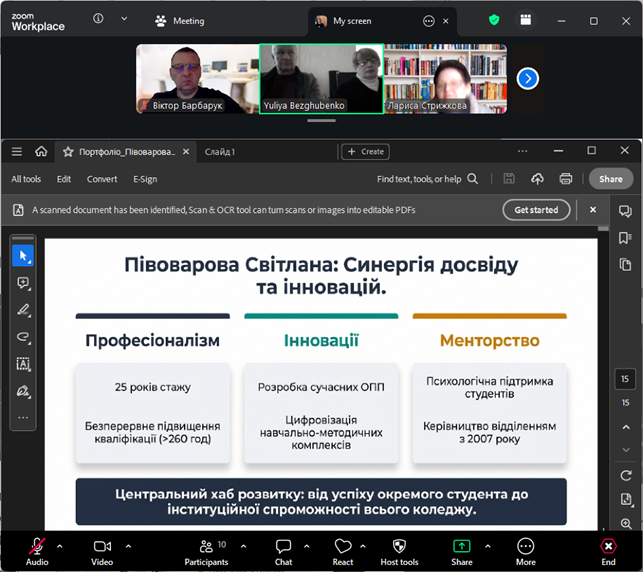This screenshot has width=643, height=572.
Task: Open the Convert menu
Action: [x=102, y=179]
